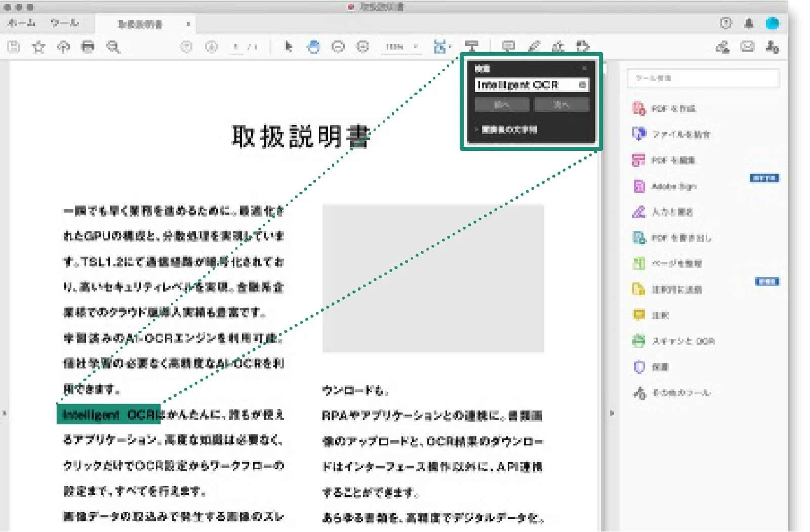Click the Share with others person icon
This screenshot has height=532, width=810.
point(772,47)
